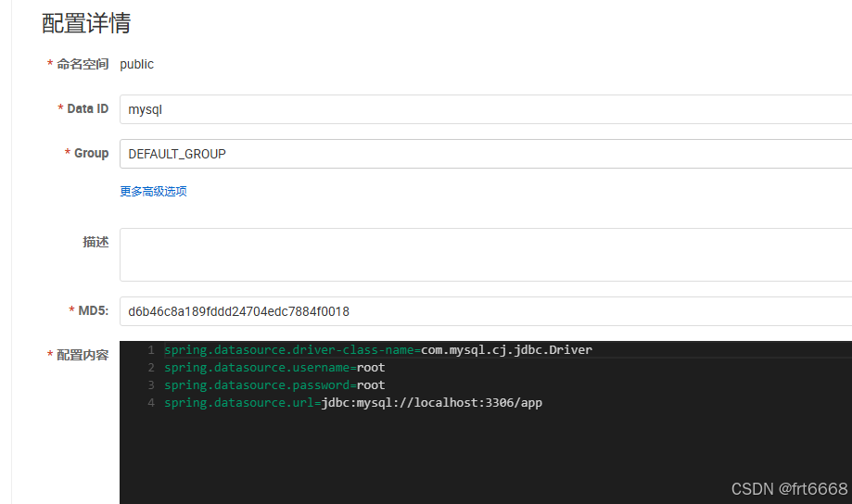Screen dimensions: 852x504
Task: Click the 配置内容 label
Action: (x=83, y=355)
